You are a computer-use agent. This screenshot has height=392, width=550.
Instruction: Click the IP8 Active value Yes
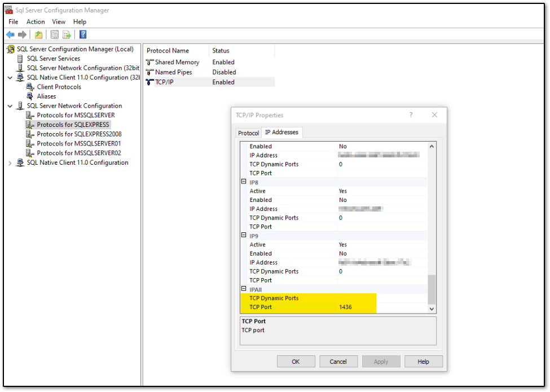click(343, 191)
